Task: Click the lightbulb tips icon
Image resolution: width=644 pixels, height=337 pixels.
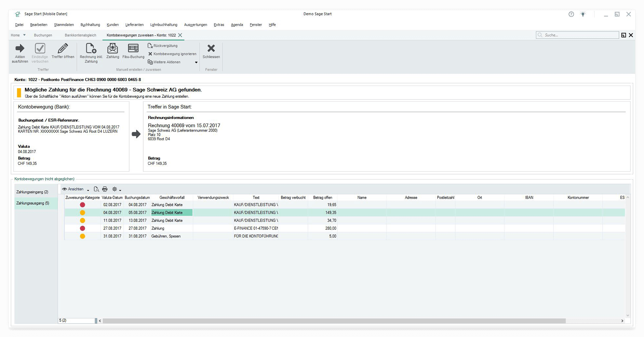Action: [583, 14]
